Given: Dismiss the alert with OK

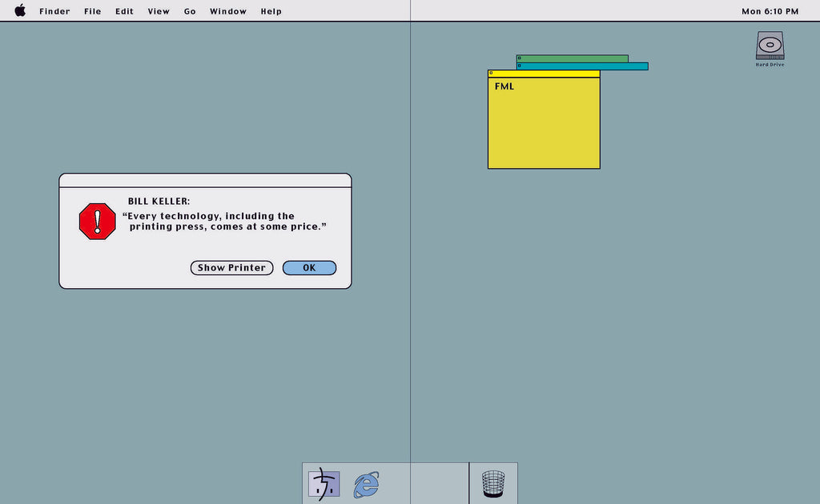Looking at the screenshot, I should pyautogui.click(x=309, y=268).
